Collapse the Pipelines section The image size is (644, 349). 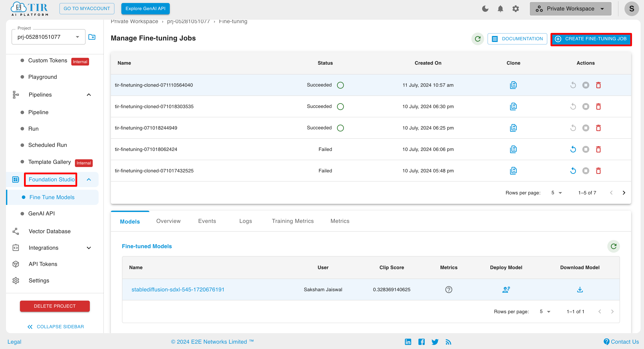89,95
